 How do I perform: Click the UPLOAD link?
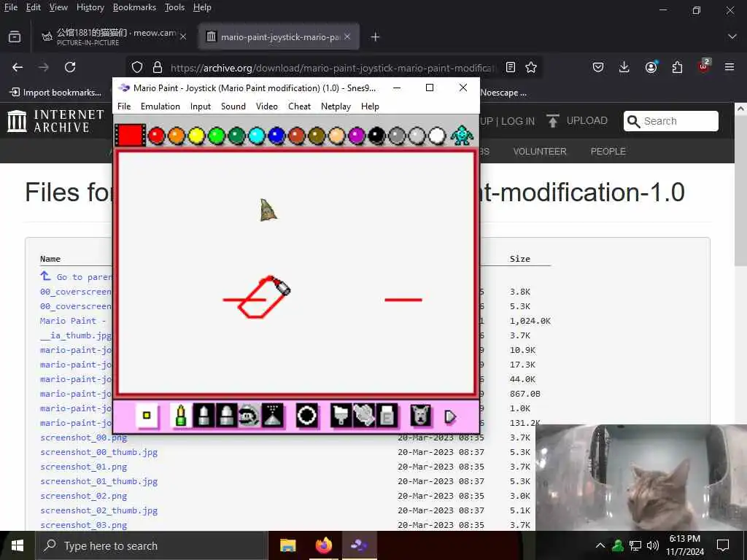click(577, 121)
